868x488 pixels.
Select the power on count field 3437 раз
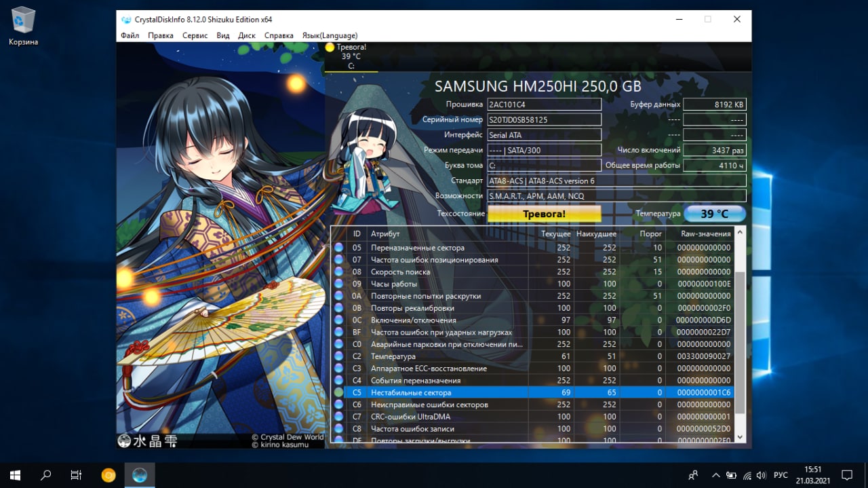pos(715,150)
